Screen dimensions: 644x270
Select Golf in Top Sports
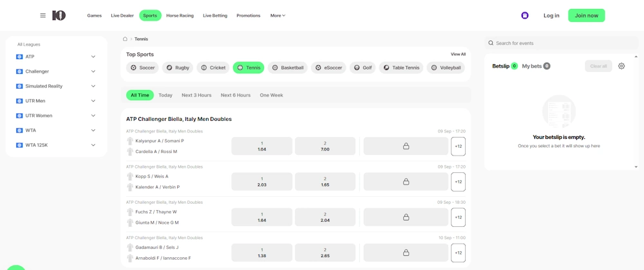pos(363,67)
